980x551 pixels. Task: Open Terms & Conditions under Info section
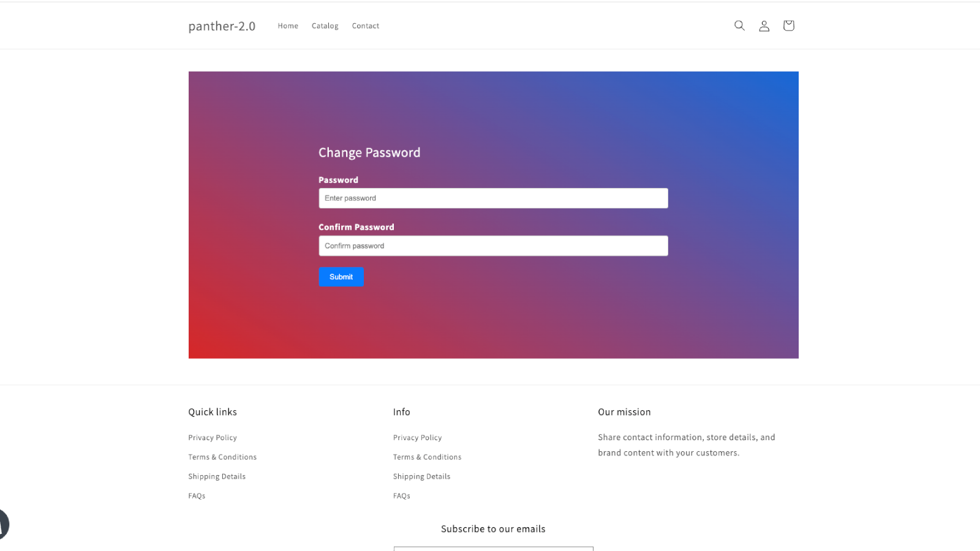coord(427,457)
